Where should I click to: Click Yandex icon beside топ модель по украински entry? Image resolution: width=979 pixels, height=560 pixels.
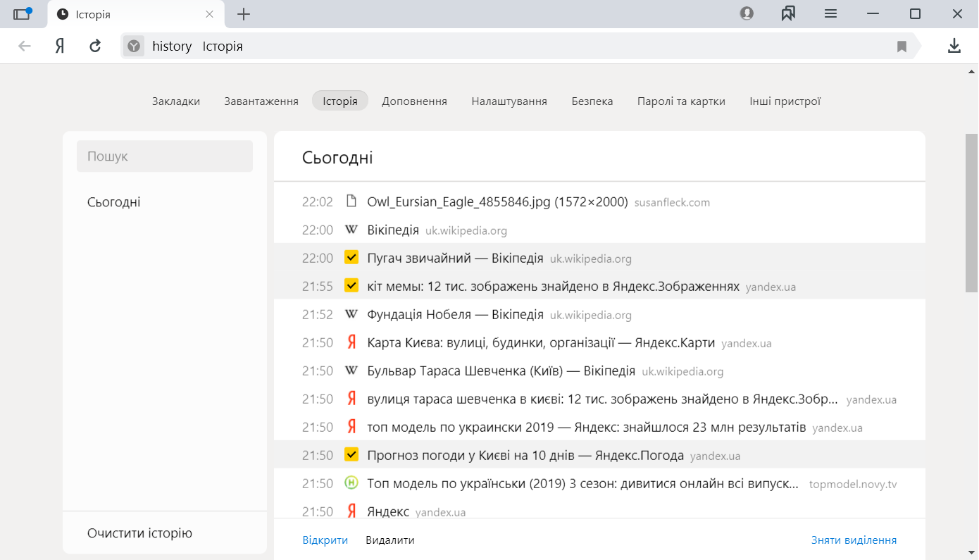351,427
